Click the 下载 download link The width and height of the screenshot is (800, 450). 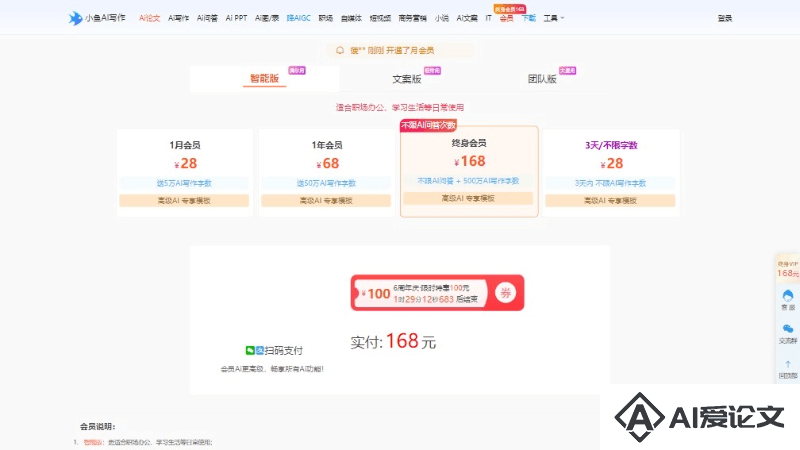coord(529,18)
